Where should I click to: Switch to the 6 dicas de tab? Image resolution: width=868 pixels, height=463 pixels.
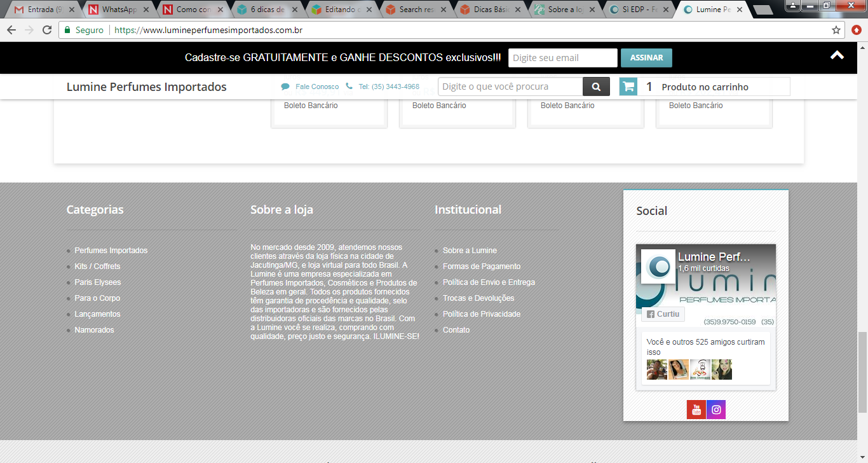tap(268, 10)
